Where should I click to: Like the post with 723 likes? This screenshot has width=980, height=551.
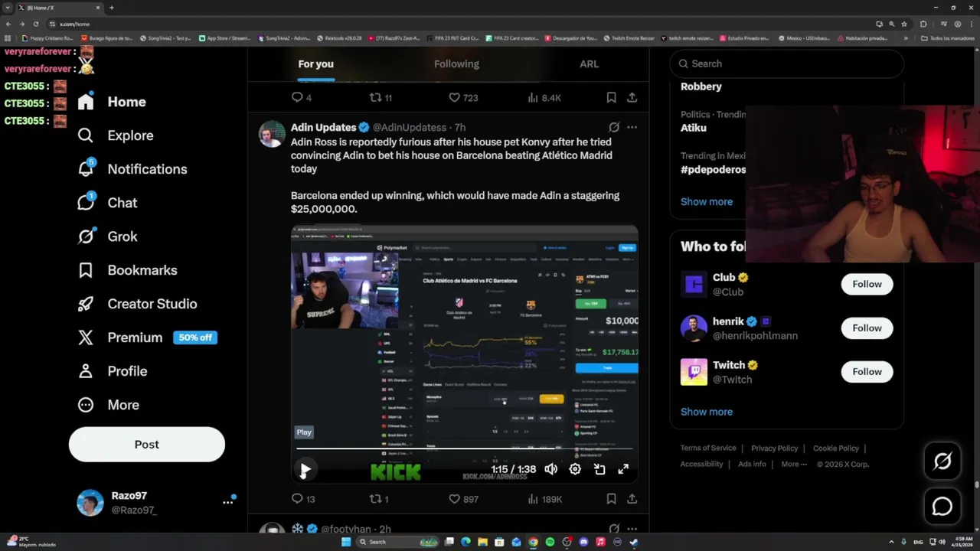pyautogui.click(x=462, y=97)
